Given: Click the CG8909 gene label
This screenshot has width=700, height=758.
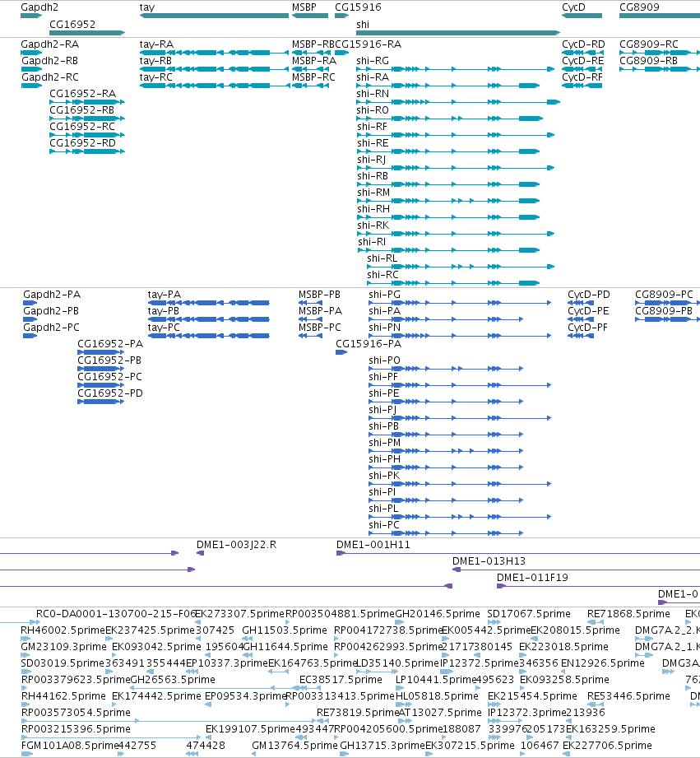Looking at the screenshot, I should (x=639, y=7).
